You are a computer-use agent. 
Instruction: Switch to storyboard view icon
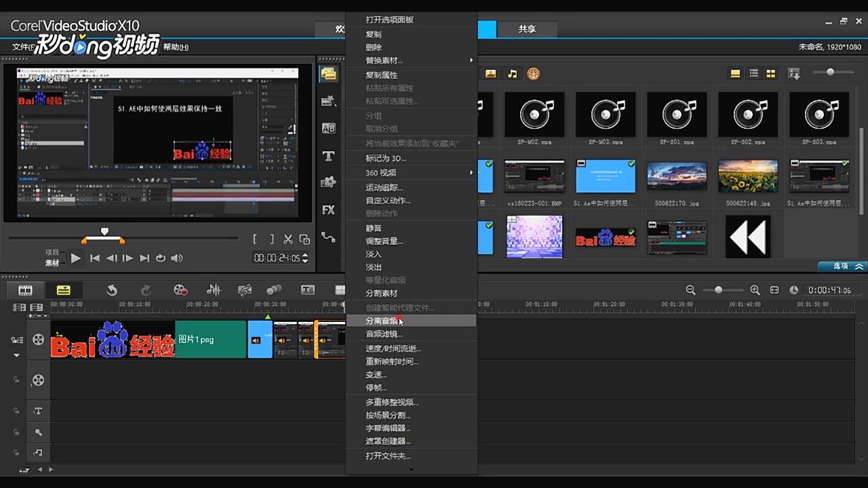26,290
